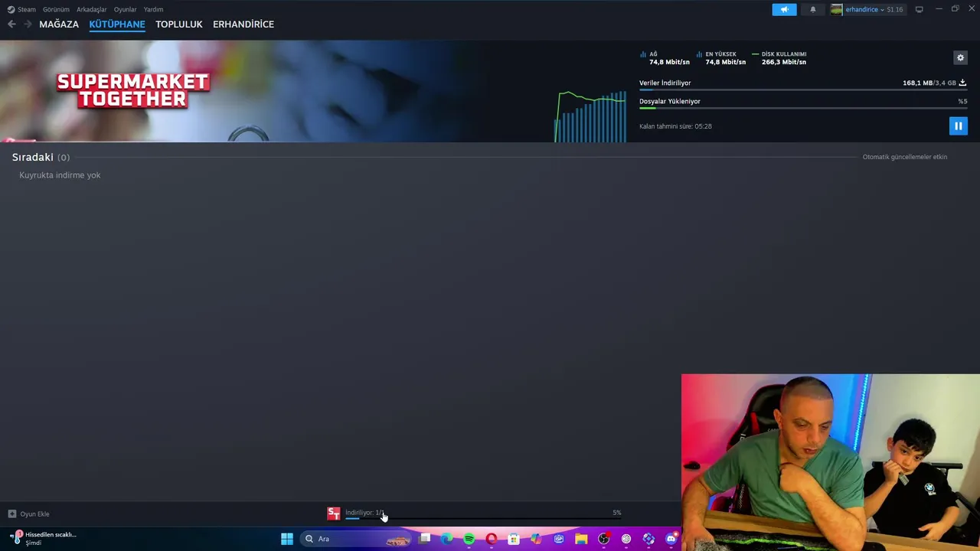Click the Steam logo in title bar
980x551 pixels.
pos(11,9)
